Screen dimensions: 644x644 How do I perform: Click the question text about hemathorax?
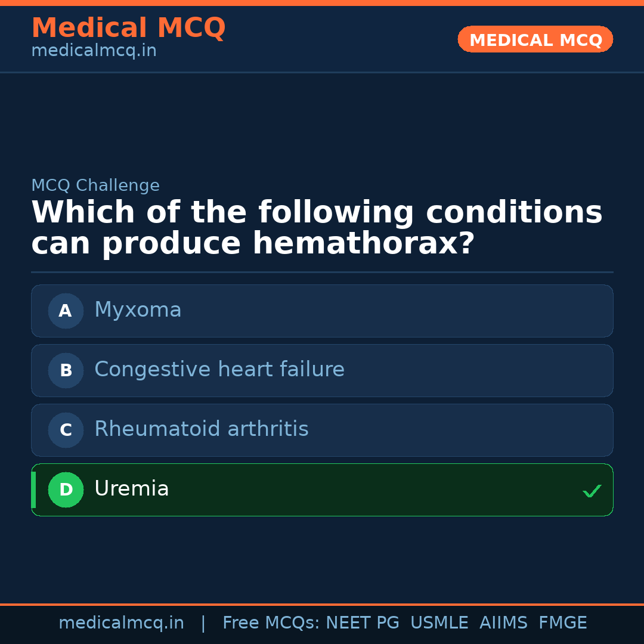[316, 227]
